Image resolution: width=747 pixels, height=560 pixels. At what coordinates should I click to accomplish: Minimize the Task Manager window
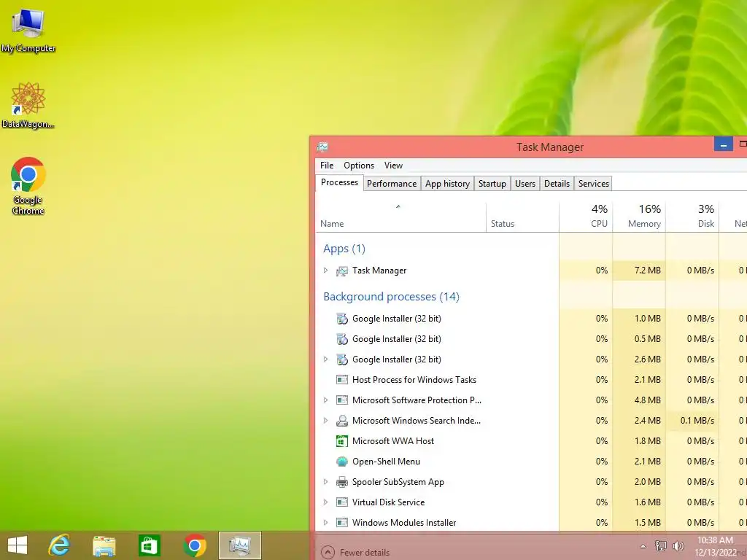[x=723, y=144]
